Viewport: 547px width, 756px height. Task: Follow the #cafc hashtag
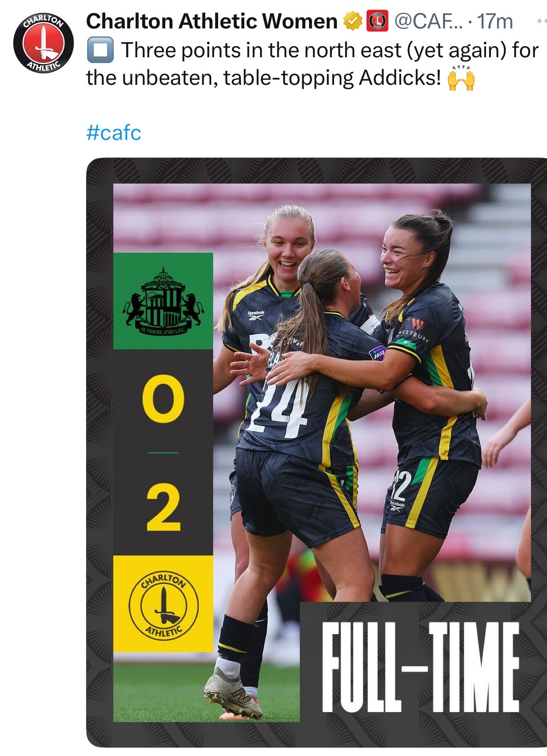114,132
